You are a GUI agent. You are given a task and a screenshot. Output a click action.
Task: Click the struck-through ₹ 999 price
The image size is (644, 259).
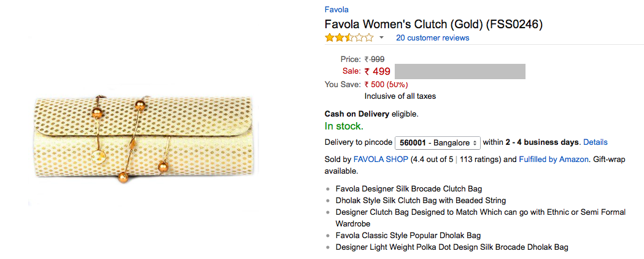[x=374, y=59]
